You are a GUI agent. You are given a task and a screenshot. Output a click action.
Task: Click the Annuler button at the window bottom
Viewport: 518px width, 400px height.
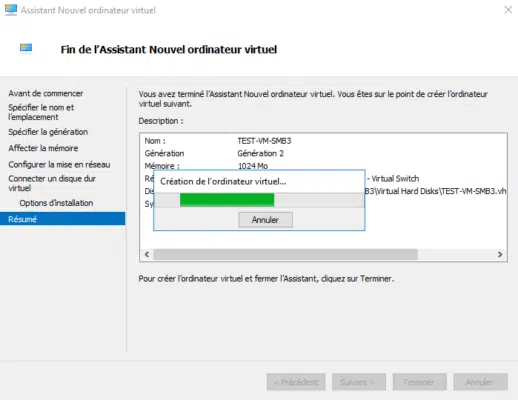(481, 382)
